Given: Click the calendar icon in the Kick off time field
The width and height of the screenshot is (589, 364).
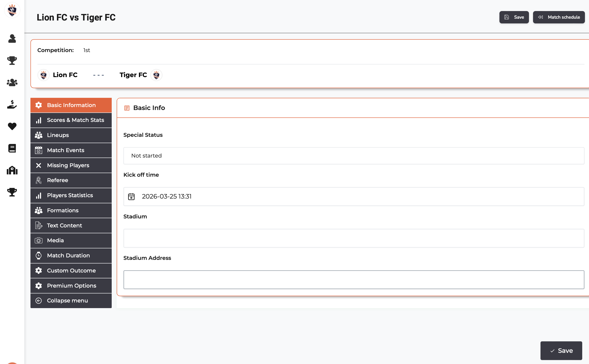Looking at the screenshot, I should [131, 197].
